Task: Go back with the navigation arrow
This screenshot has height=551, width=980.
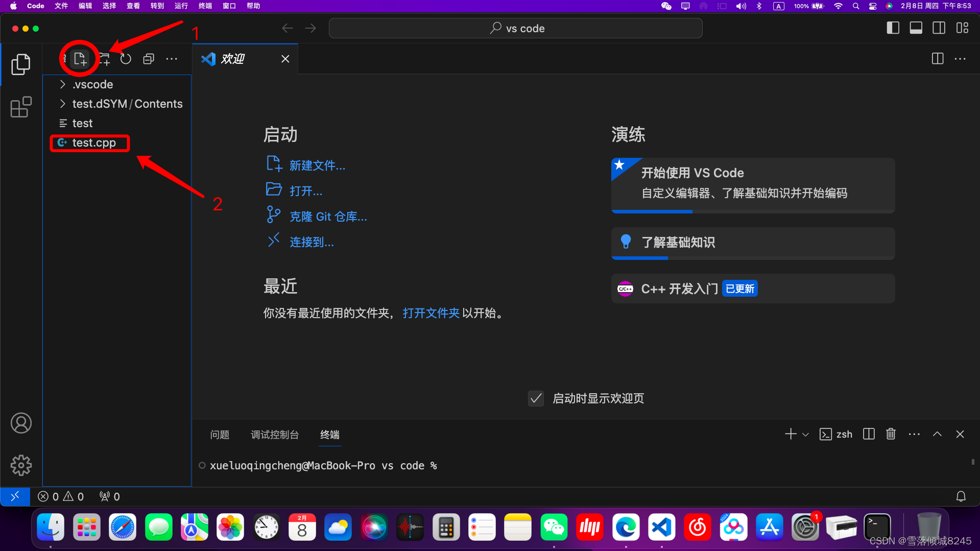Action: (x=288, y=28)
